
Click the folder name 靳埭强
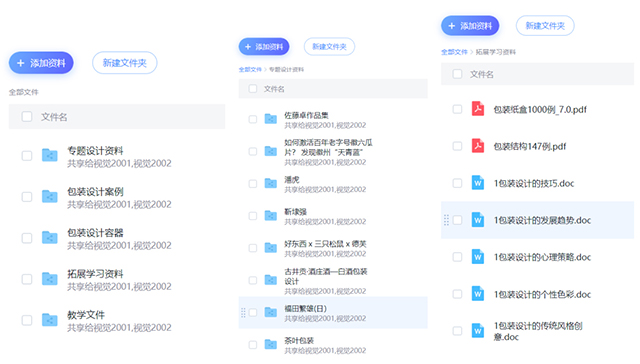296,211
